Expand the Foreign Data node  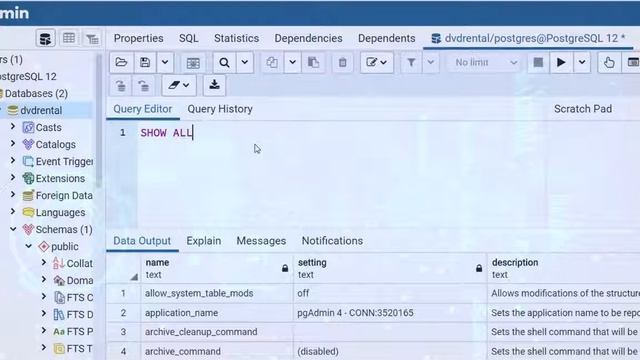13,195
